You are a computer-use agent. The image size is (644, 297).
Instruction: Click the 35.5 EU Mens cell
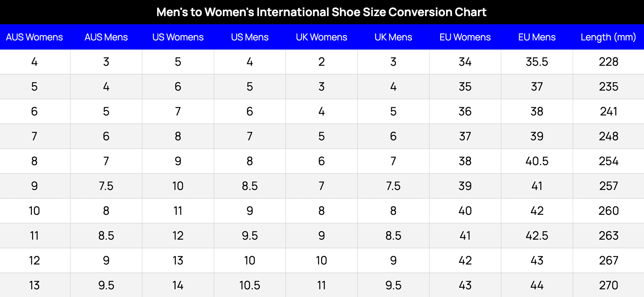click(537, 62)
